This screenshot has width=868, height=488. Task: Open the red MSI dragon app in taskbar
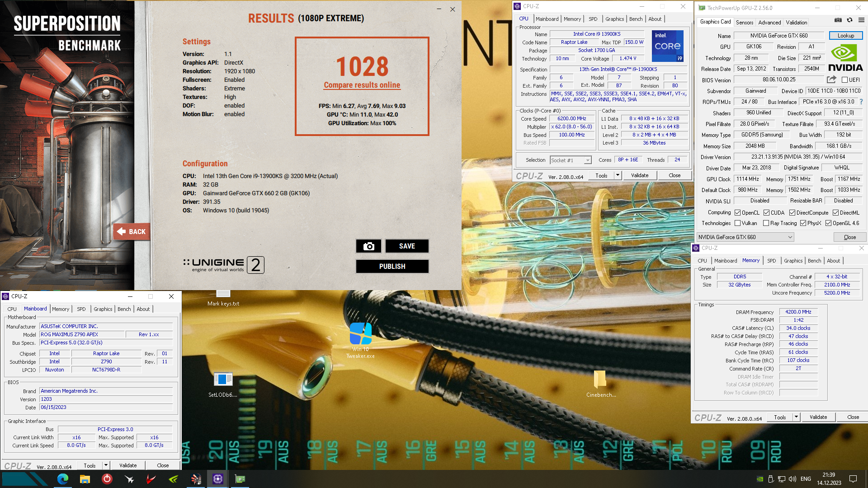151,479
